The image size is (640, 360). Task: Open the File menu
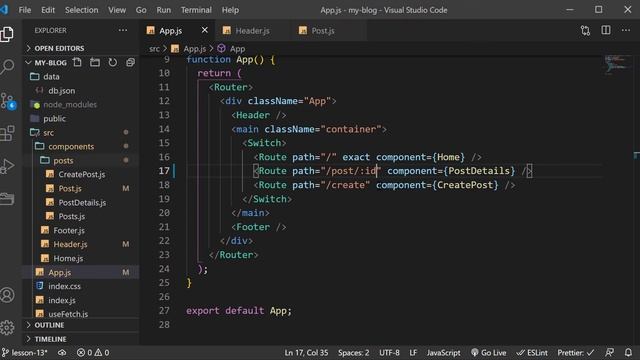[x=24, y=10]
